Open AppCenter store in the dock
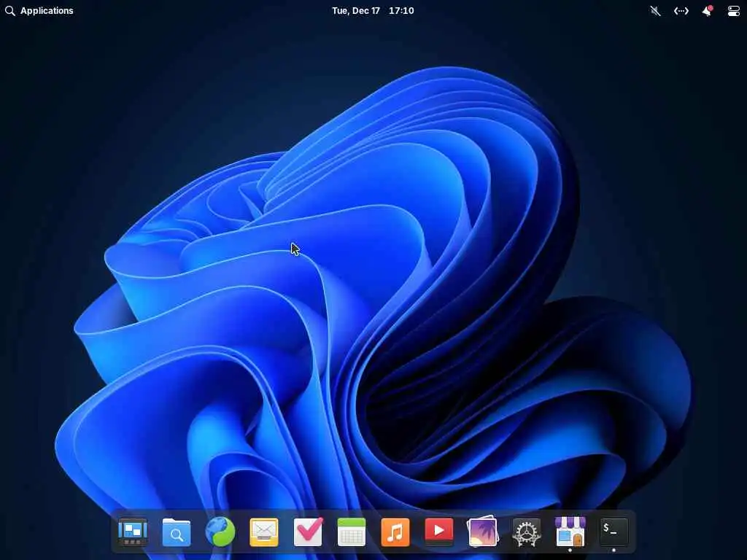The width and height of the screenshot is (747, 560). tap(570, 532)
